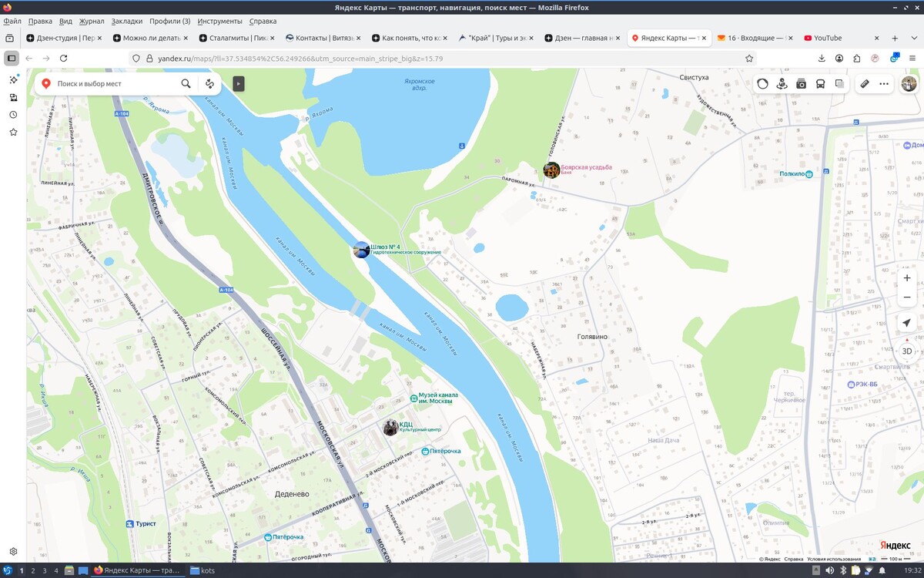Open Условия использования link
Viewport: 924px width, 578px height.
pyautogui.click(x=834, y=560)
